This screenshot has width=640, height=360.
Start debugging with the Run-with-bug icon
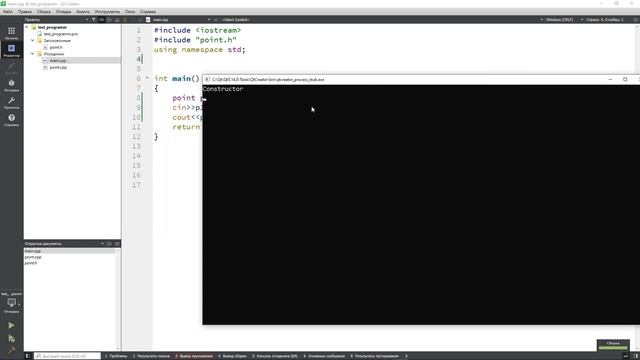point(11,338)
